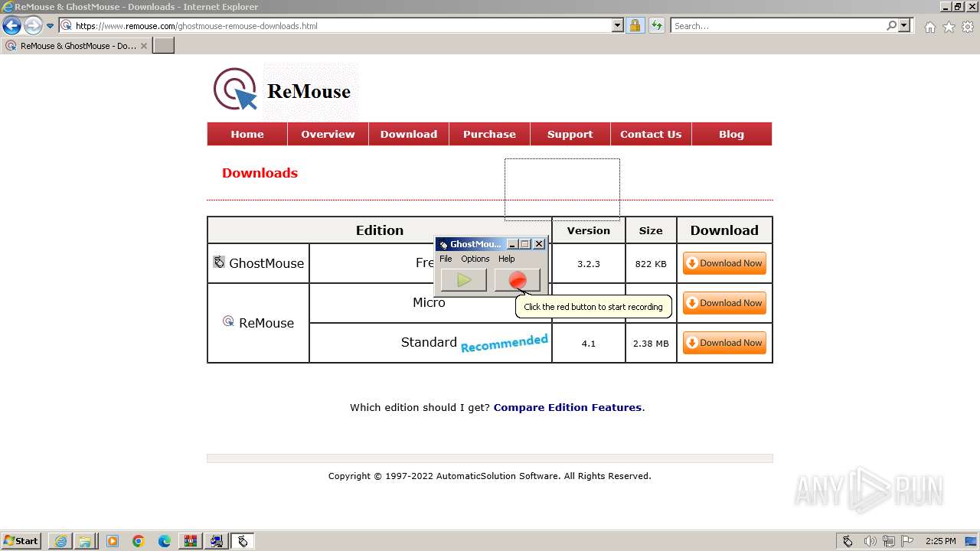Click Download Now for ReMouse Micro
This screenshot has width=980, height=551.
(x=724, y=303)
